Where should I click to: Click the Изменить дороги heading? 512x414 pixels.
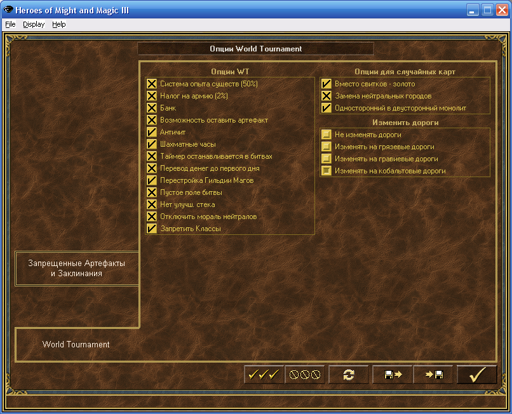coord(405,123)
